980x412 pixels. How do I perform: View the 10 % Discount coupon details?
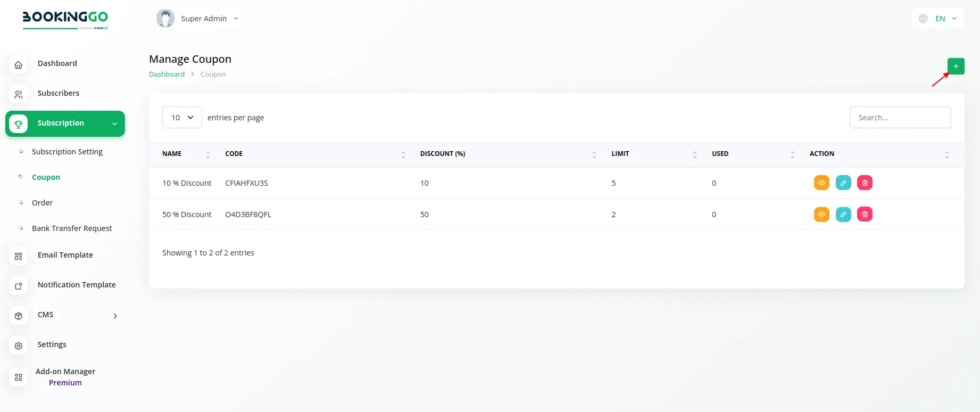coord(821,183)
